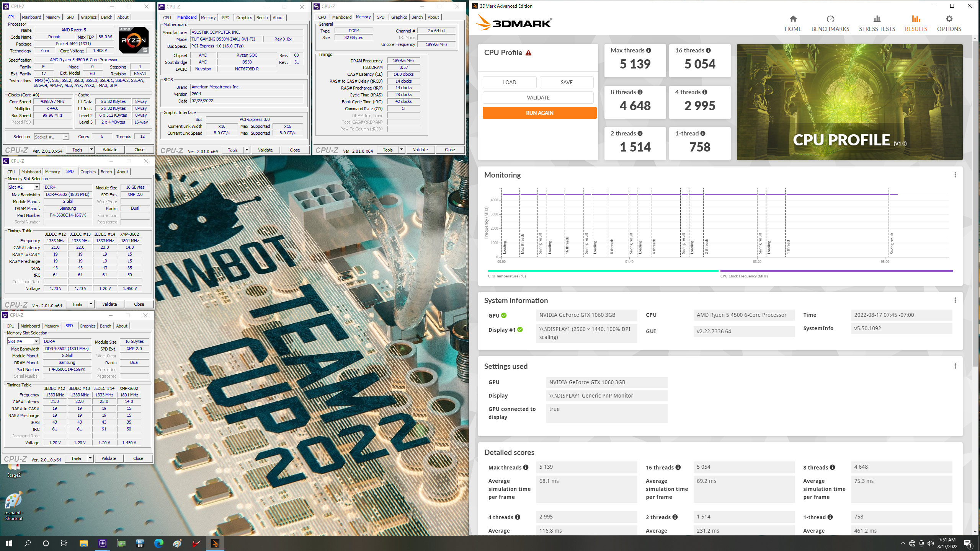Switch to About tab in CPU-Z Slot #2 window
Image resolution: width=980 pixels, height=551 pixels.
pyautogui.click(x=122, y=172)
